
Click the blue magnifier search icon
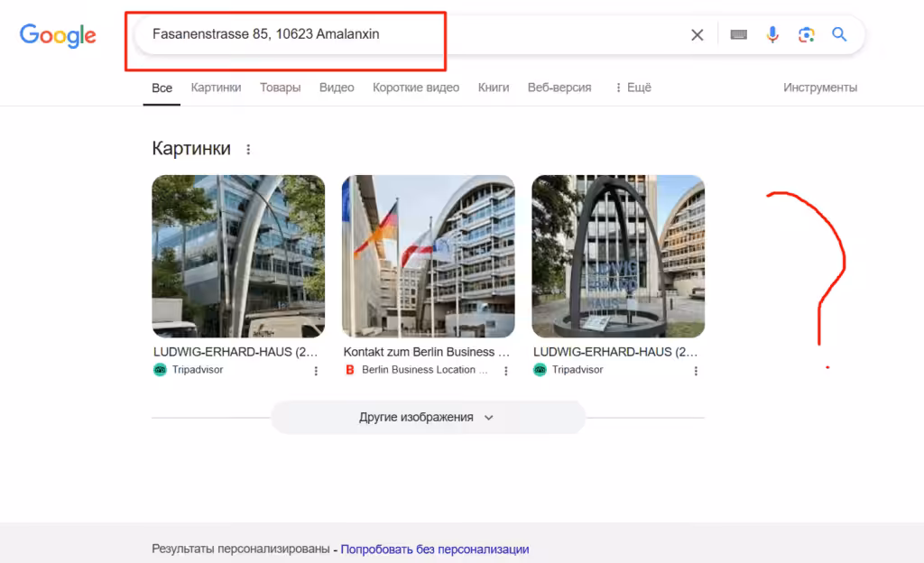click(x=839, y=34)
